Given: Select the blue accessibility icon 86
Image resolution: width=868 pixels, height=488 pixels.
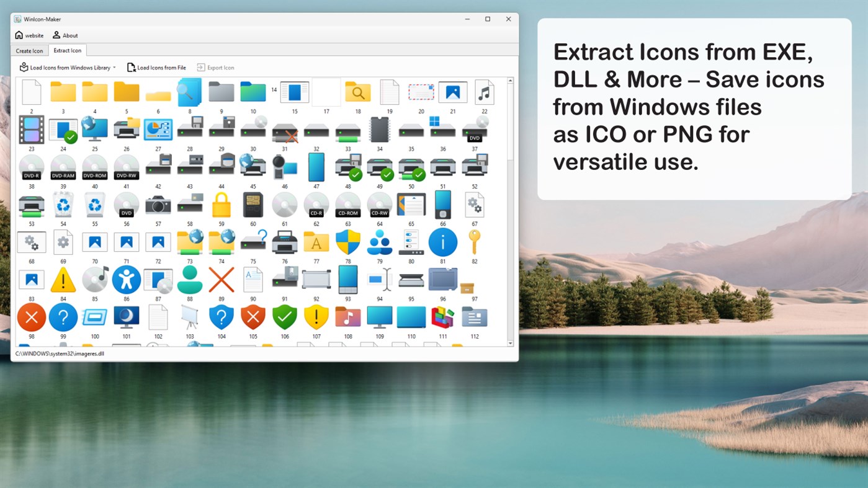Looking at the screenshot, I should pyautogui.click(x=126, y=280).
